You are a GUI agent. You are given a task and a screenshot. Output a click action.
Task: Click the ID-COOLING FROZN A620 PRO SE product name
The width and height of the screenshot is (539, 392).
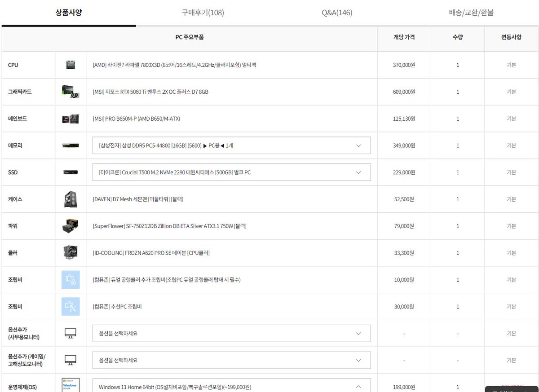[x=151, y=253]
